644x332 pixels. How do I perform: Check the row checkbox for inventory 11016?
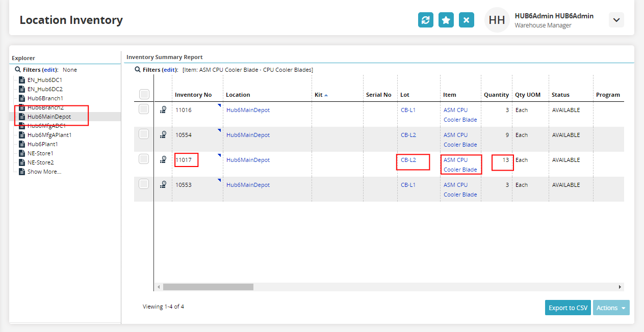pyautogui.click(x=144, y=109)
